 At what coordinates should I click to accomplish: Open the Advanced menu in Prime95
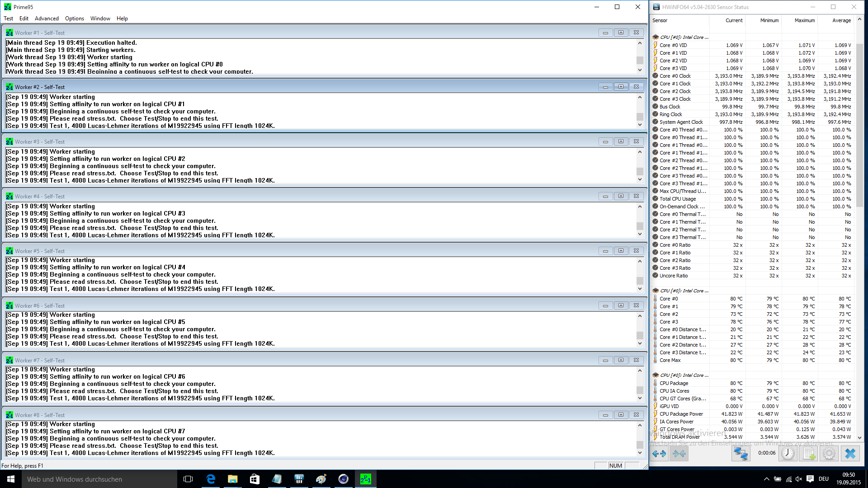tap(47, 19)
